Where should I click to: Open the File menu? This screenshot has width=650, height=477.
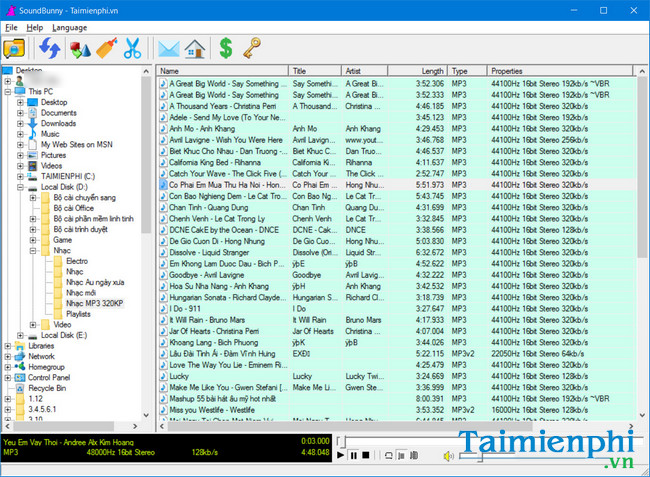(11, 28)
